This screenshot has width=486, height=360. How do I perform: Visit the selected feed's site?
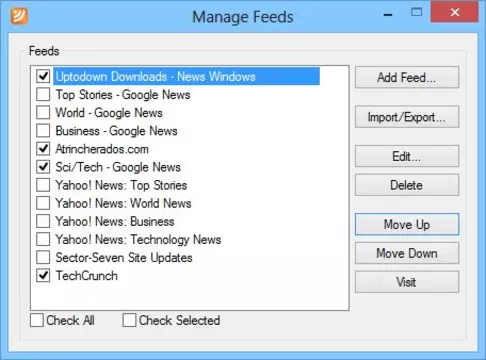click(x=407, y=282)
